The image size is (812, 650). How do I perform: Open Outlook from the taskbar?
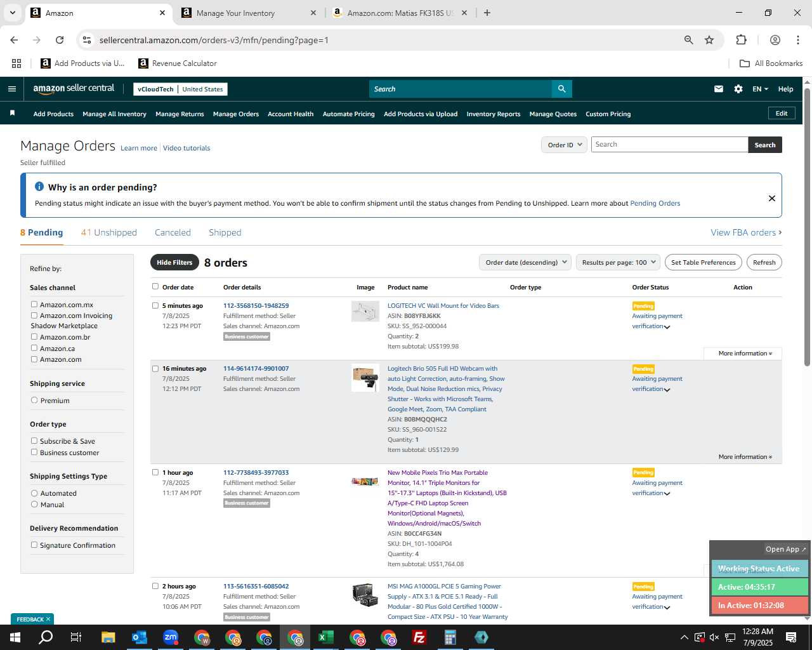pos(140,637)
